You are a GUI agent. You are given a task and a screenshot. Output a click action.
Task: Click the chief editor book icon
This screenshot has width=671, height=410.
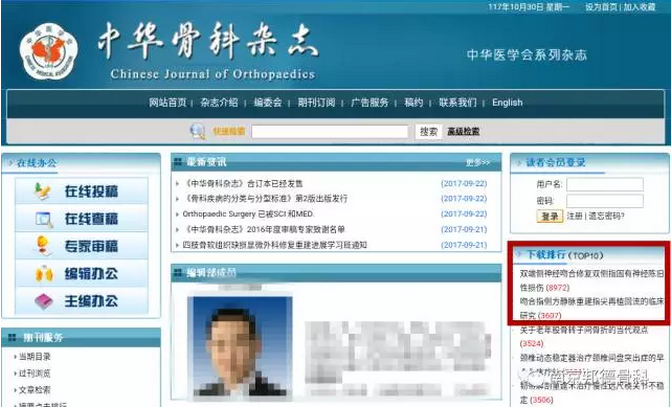[x=43, y=301]
